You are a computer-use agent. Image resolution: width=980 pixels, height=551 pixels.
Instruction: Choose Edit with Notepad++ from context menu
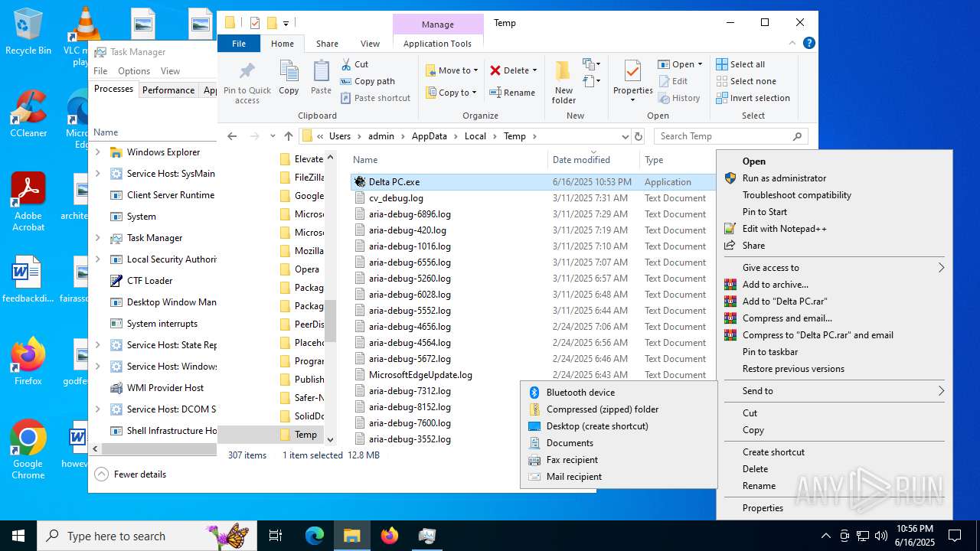(x=835, y=229)
